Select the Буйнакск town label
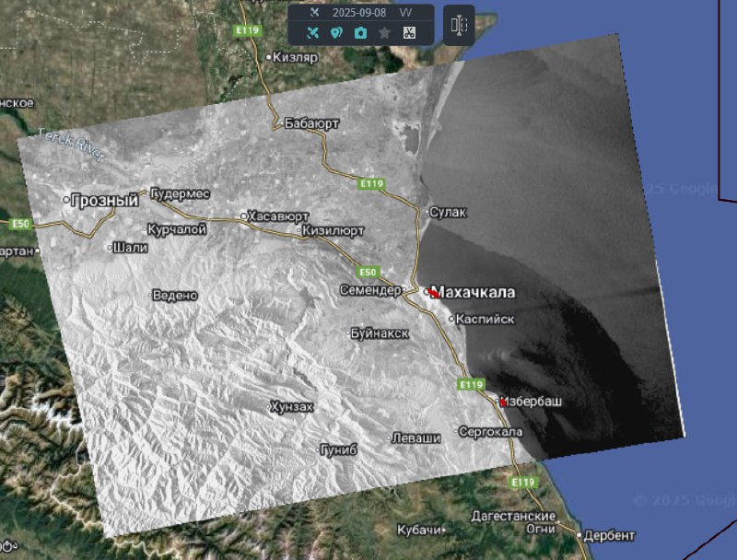 tap(380, 333)
